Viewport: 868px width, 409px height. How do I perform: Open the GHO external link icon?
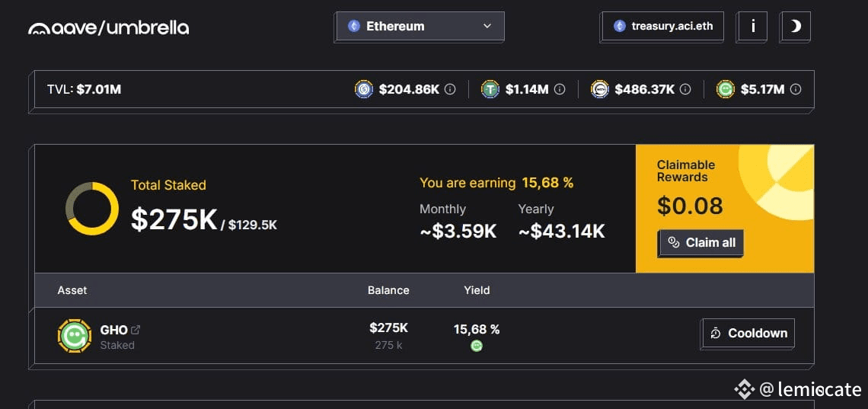tap(136, 330)
